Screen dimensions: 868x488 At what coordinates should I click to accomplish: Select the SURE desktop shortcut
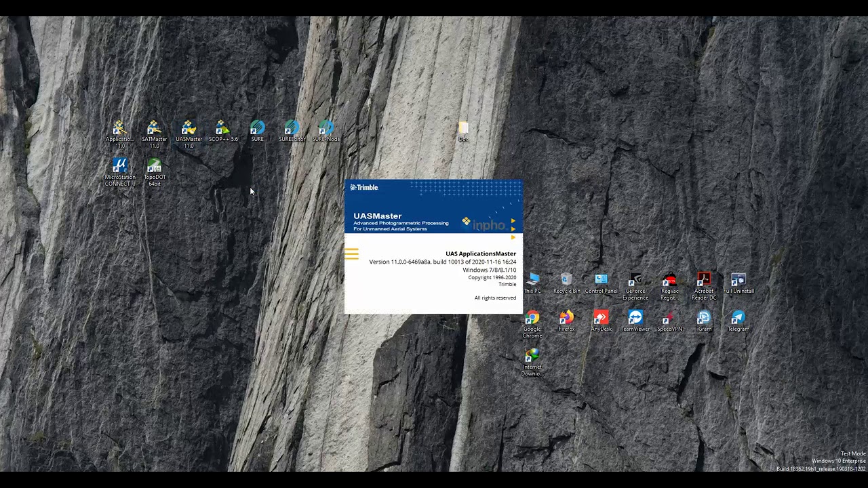[257, 131]
